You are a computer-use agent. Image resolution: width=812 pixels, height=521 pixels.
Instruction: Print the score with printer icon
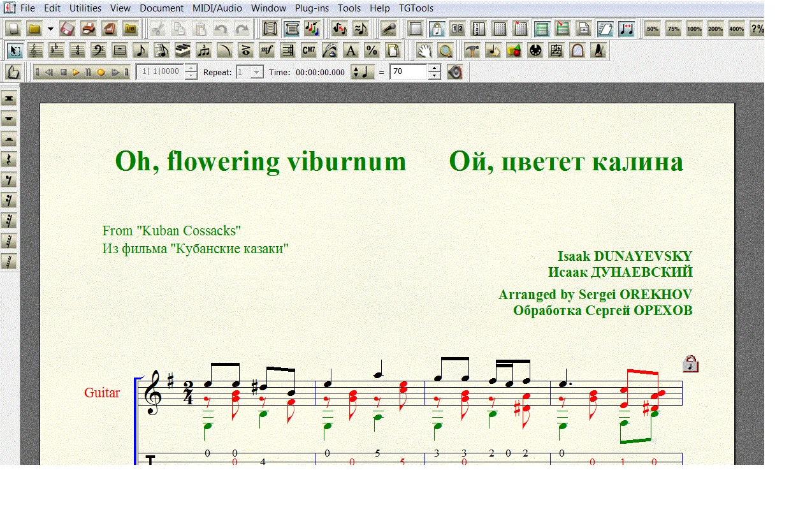[89, 29]
